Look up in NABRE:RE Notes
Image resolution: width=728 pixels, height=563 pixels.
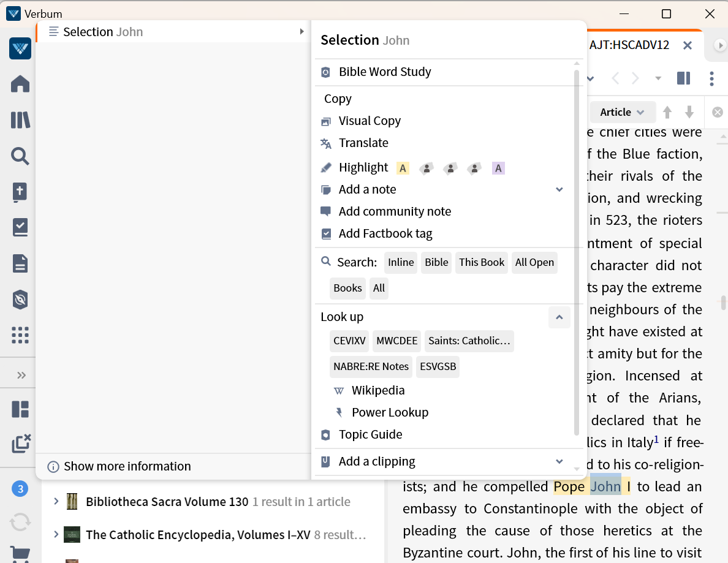coord(371,367)
